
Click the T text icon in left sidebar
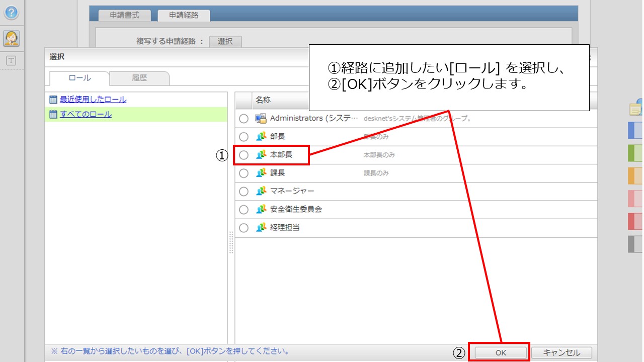(x=12, y=60)
